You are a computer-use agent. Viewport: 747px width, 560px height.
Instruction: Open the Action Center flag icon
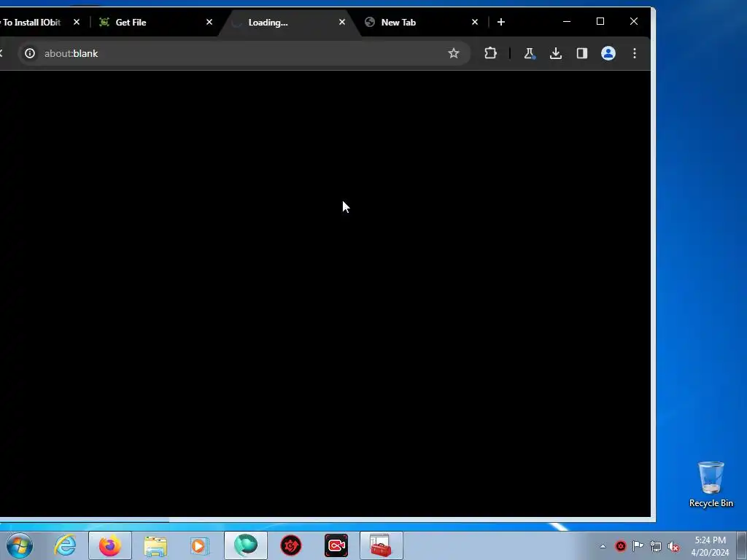click(638, 546)
